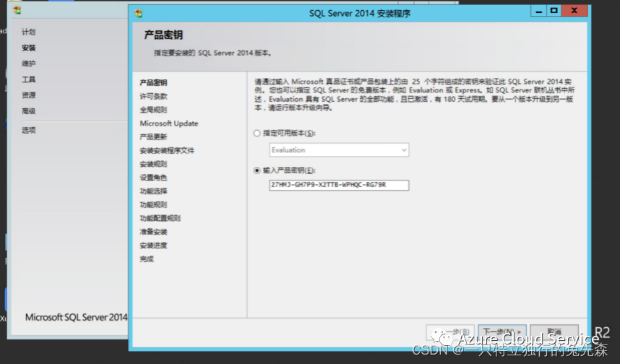Select the 许可条款 step in the wizard

153,96
